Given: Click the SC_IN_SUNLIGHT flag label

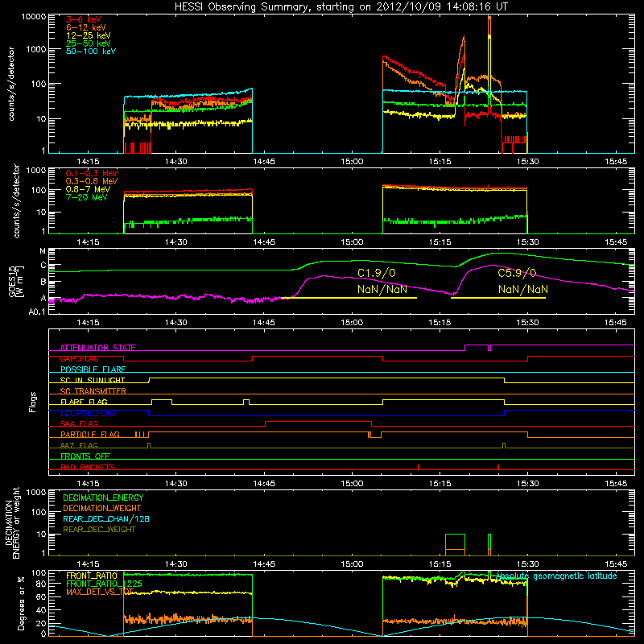Looking at the screenshot, I should point(93,380).
